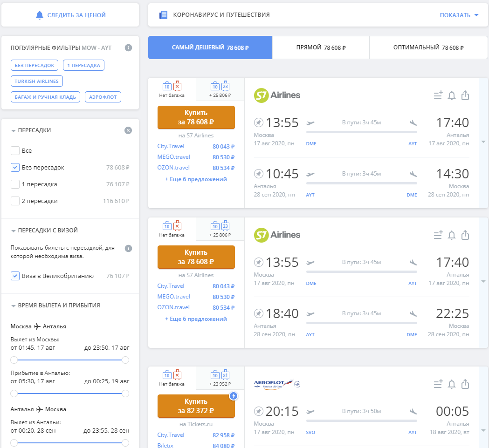Check the 2 пересадки checkbox
This screenshot has width=489, height=448.
pyautogui.click(x=15, y=201)
